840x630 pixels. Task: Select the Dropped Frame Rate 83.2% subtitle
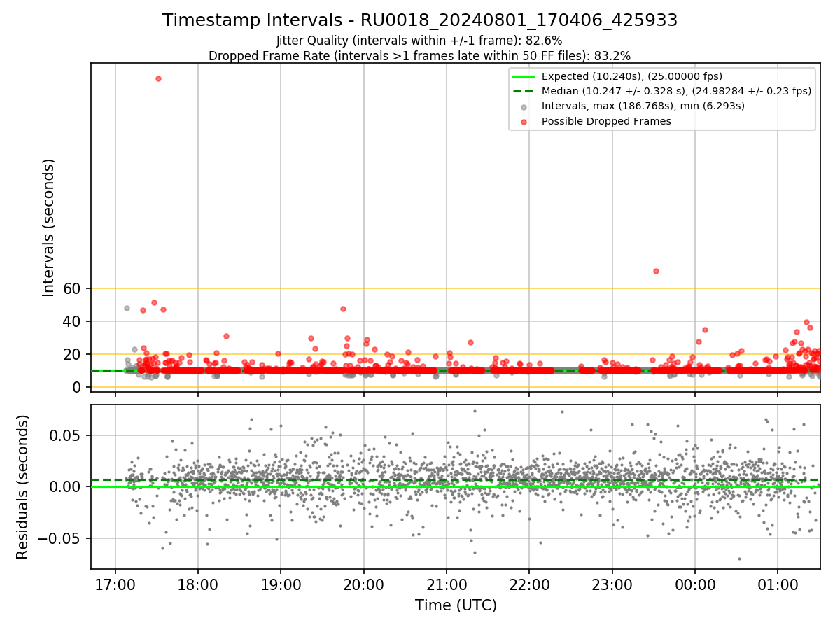coord(419,56)
